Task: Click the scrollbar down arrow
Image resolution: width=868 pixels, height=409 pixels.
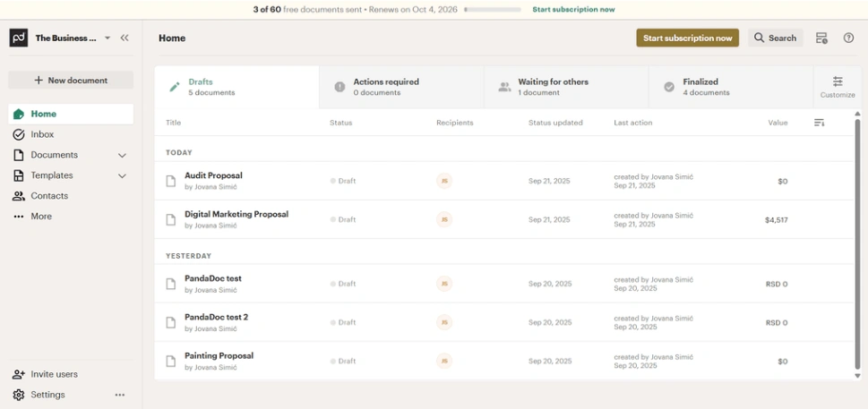Action: [857, 376]
